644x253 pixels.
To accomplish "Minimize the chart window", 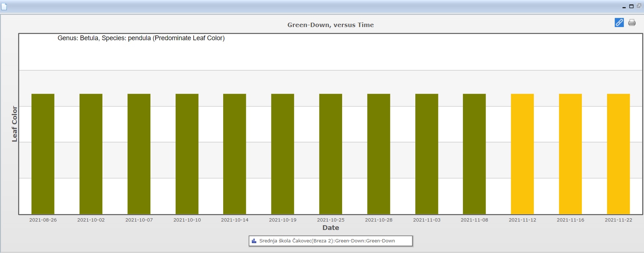I will (x=624, y=7).
